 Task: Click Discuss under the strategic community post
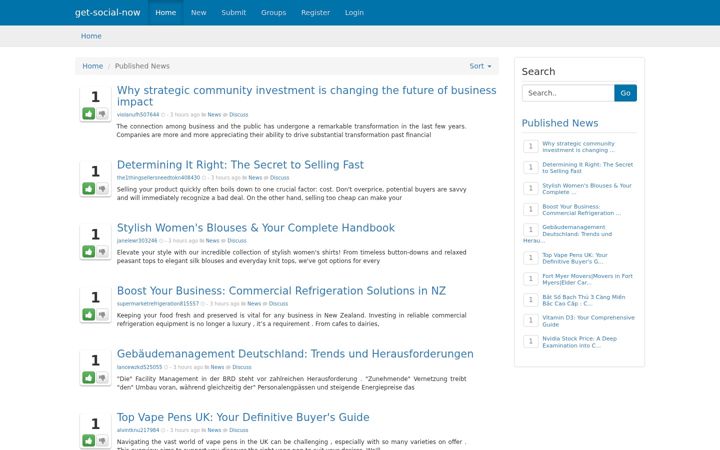(x=238, y=114)
